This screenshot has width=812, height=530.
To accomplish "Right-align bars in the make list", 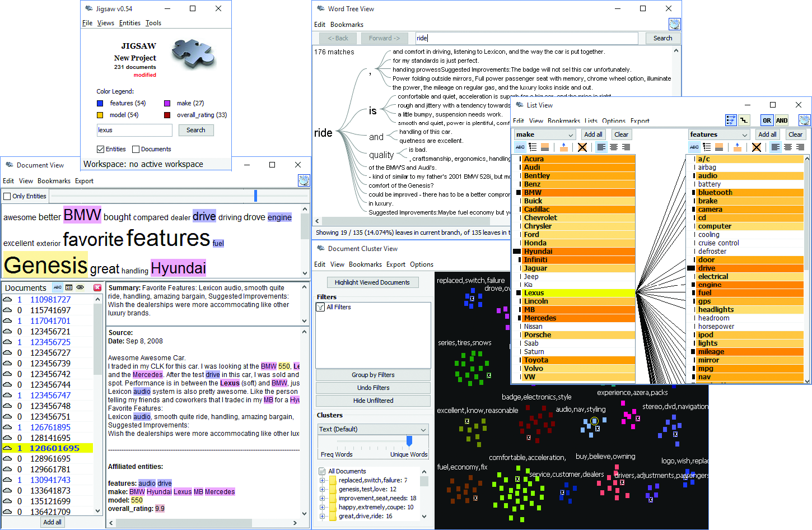I will point(626,147).
